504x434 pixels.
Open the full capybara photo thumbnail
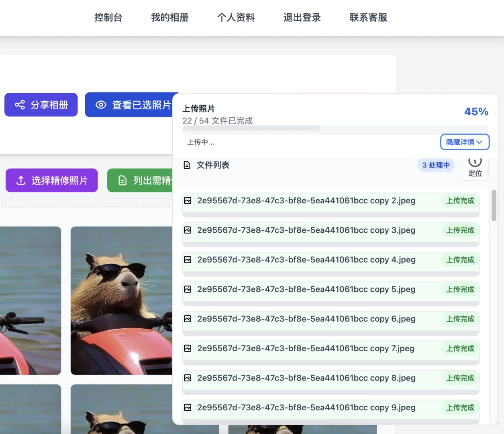[x=122, y=301]
